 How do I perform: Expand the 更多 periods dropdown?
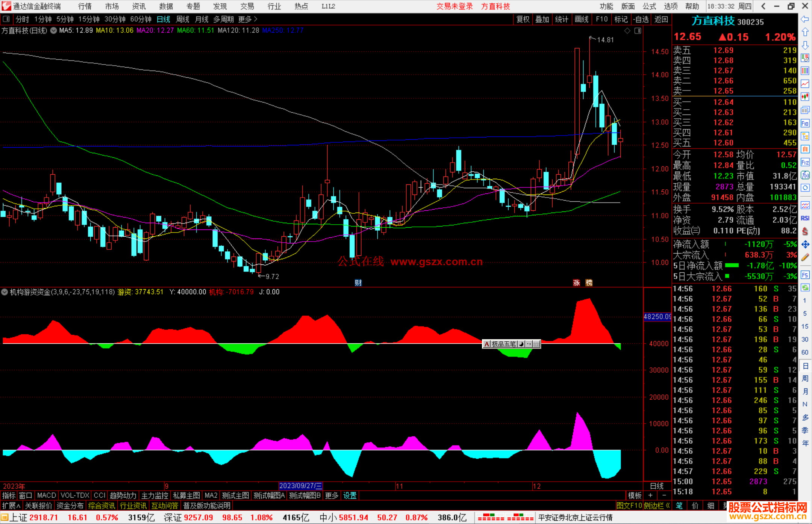(247, 19)
